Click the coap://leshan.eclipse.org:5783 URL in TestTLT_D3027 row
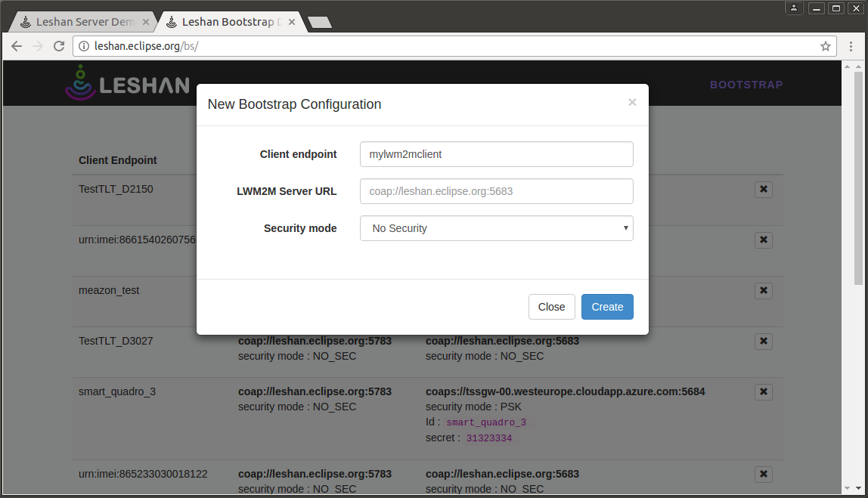The image size is (868, 498). click(x=315, y=342)
